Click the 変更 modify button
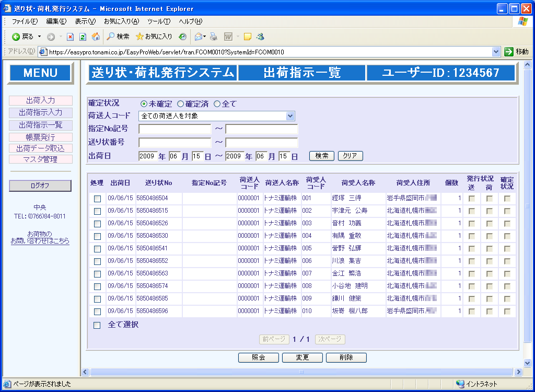The height and width of the screenshot is (392, 535). click(303, 358)
